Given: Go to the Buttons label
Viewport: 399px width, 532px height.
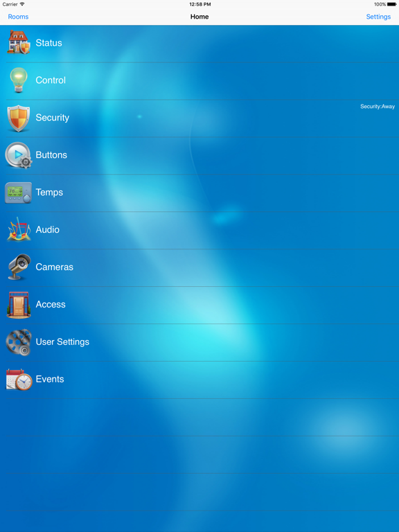Looking at the screenshot, I should (x=51, y=155).
